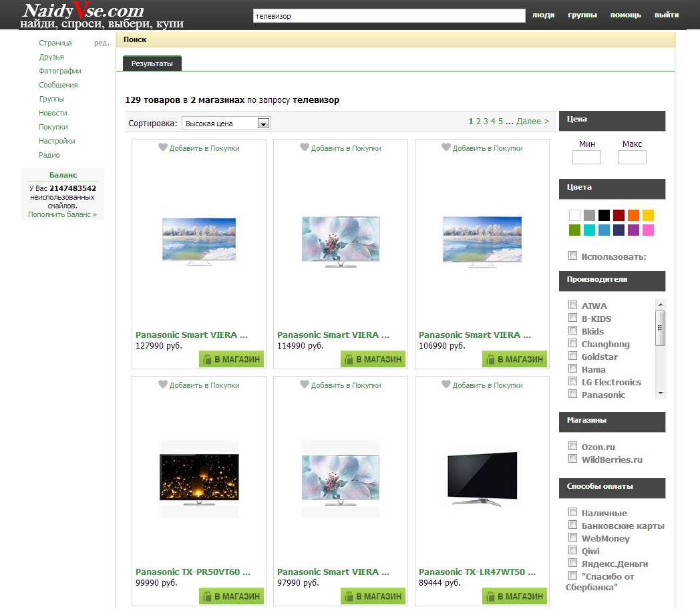Go to results page 5

501,122
